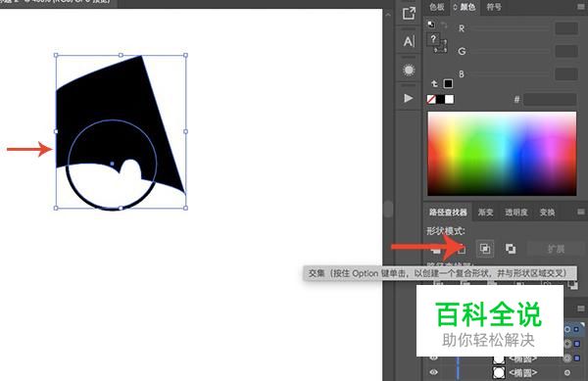Viewport: 588px width, 381px height.
Task: Click the Exclude shape mode icon
Action: point(511,249)
